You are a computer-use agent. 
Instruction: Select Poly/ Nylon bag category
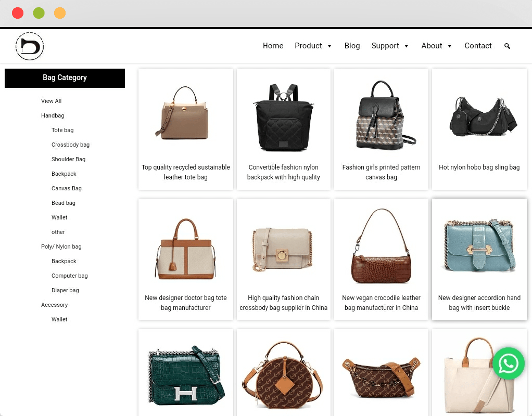point(61,247)
